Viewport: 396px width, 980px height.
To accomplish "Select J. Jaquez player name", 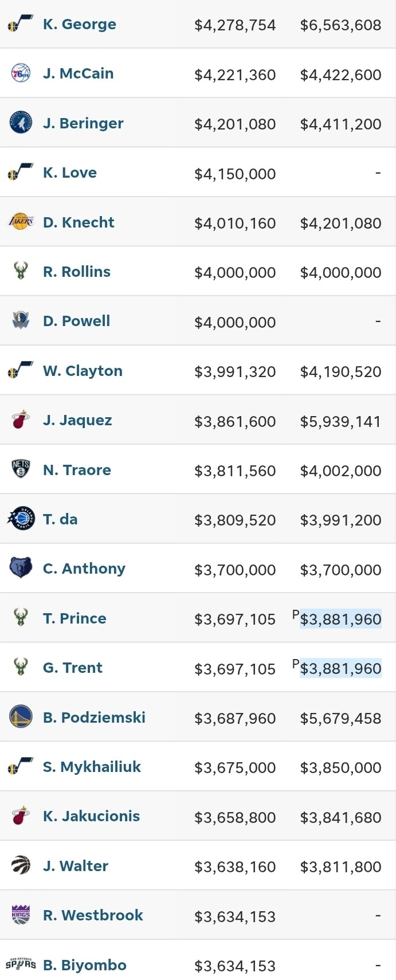I will (77, 420).
